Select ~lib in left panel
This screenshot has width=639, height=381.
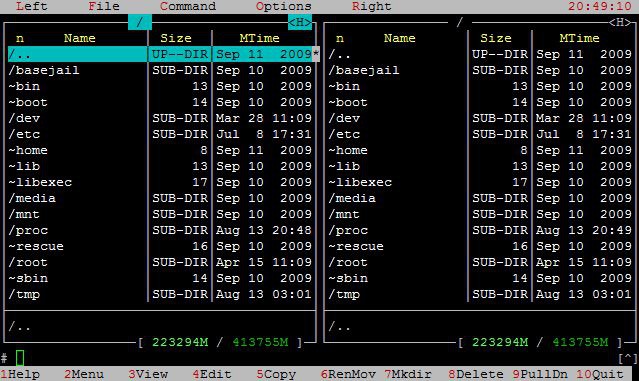(x=160, y=166)
